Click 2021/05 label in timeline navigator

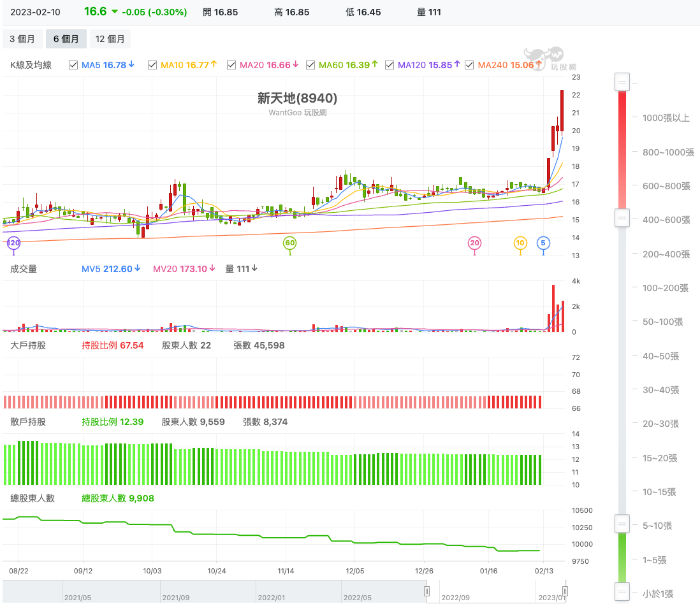coord(78,598)
